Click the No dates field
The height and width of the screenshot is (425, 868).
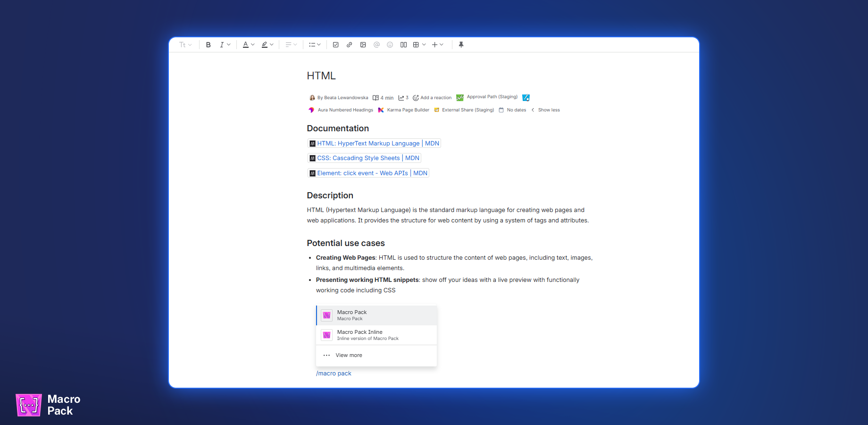512,110
